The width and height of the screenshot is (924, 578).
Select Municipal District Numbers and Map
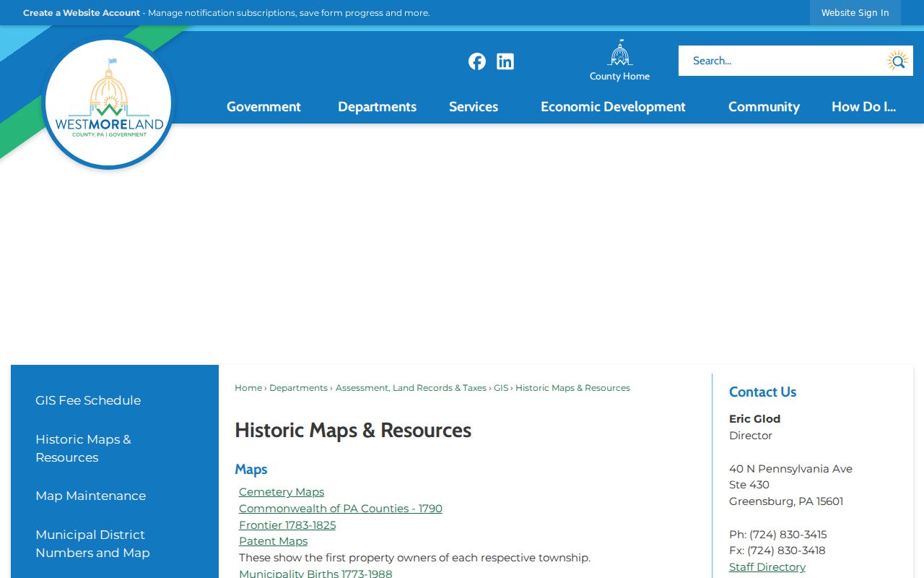tap(92, 543)
